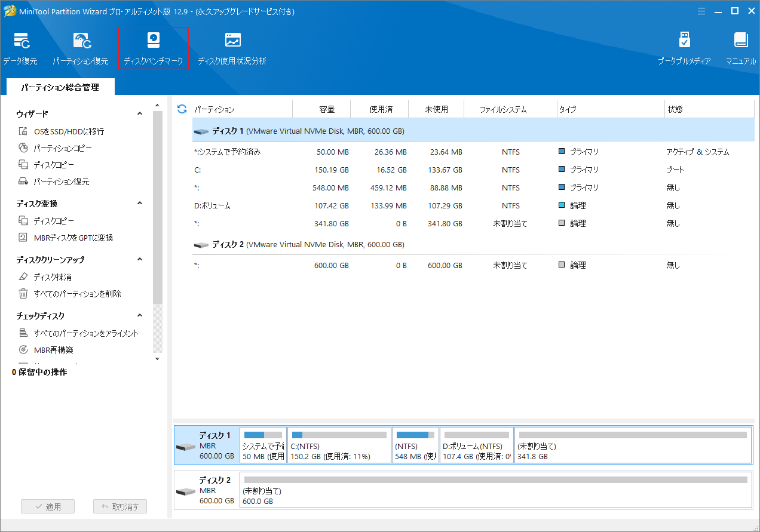Select 548.00 MB partition row
This screenshot has width=760, height=532.
coord(473,188)
